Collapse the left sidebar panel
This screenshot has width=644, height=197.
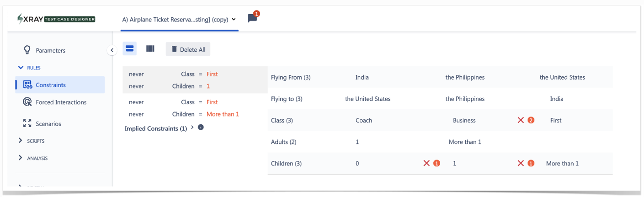coord(112,50)
